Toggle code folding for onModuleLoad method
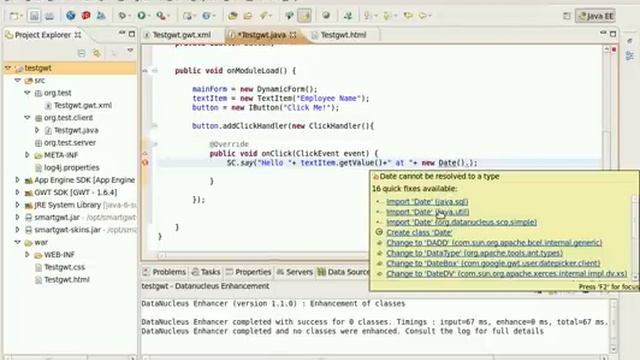The width and height of the screenshot is (640, 360). coord(155,71)
